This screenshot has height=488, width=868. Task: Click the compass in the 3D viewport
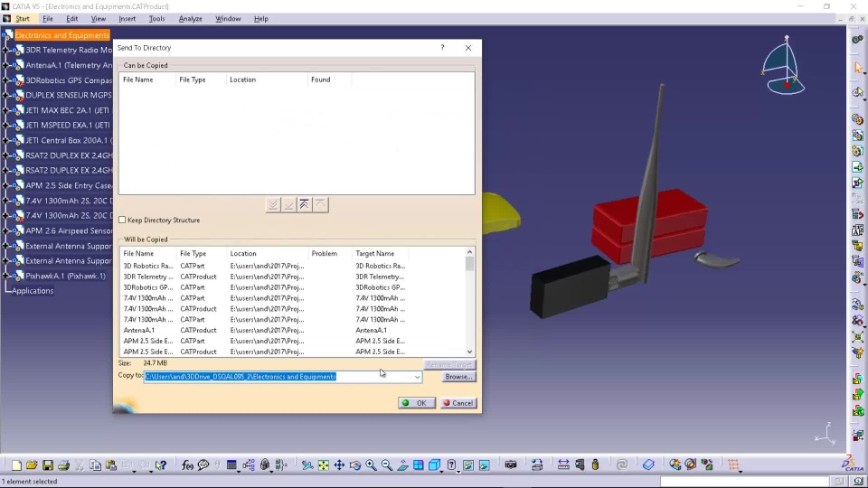click(783, 65)
